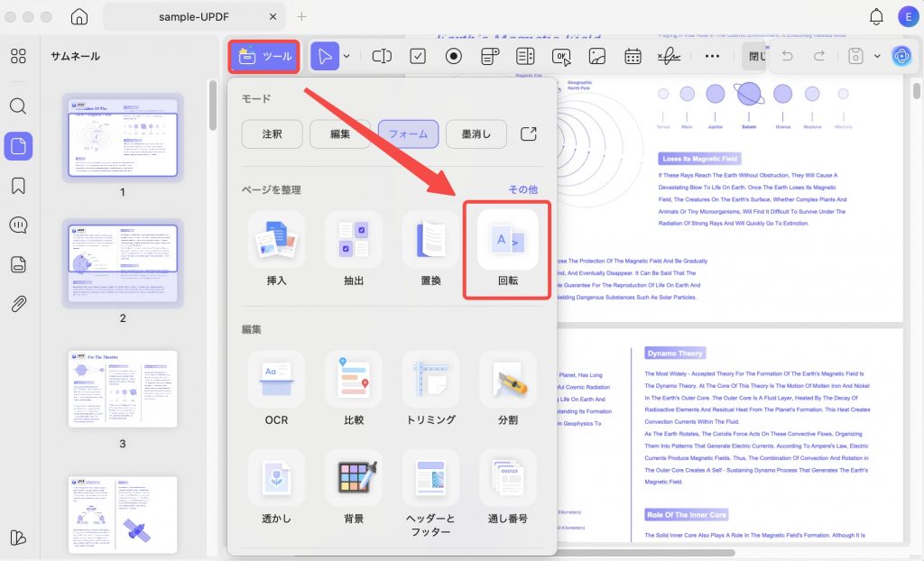
Task: Open トリミング (Crop) tool
Action: [430, 389]
